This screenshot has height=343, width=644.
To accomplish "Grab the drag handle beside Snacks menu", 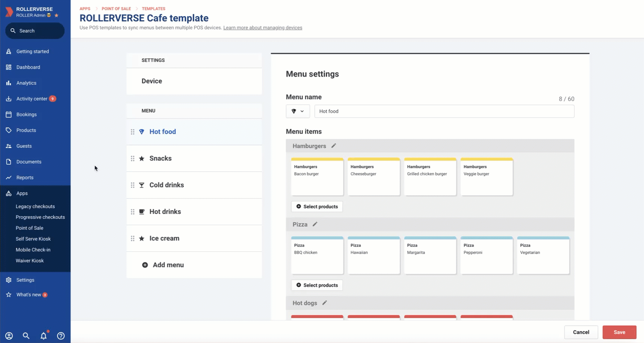I will 133,158.
